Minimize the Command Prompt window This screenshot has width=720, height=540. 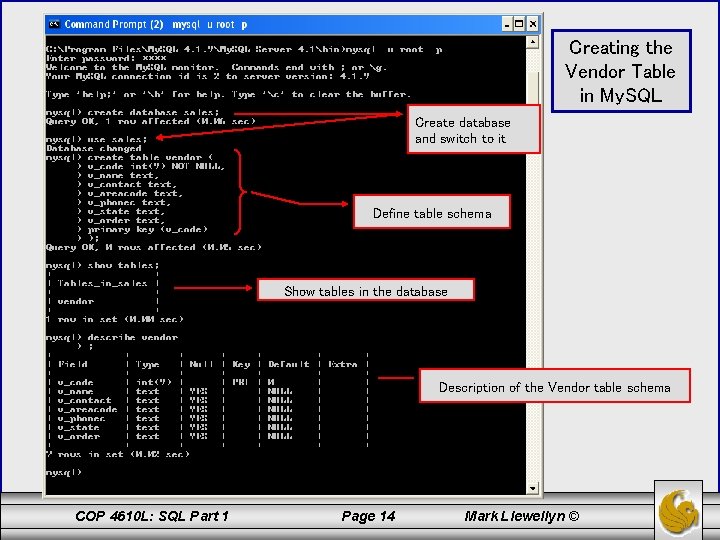coord(506,24)
